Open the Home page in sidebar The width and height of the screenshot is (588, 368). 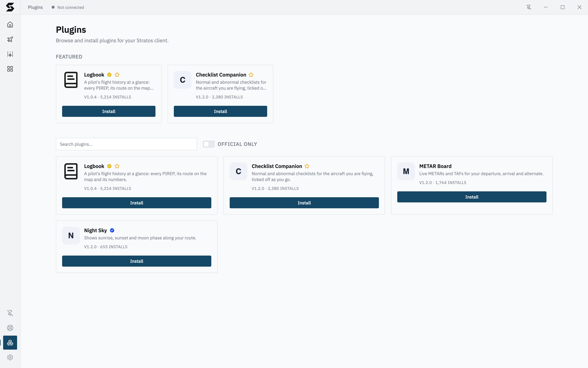pyautogui.click(x=10, y=25)
